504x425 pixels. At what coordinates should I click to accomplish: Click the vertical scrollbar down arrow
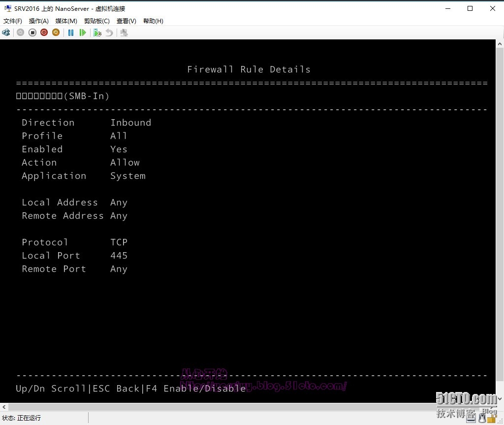(500, 399)
